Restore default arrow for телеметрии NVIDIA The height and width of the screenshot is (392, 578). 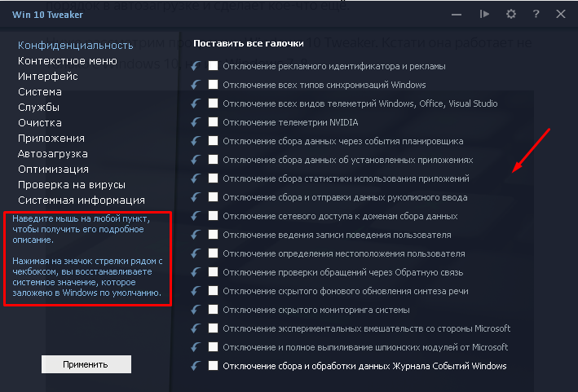(x=196, y=122)
